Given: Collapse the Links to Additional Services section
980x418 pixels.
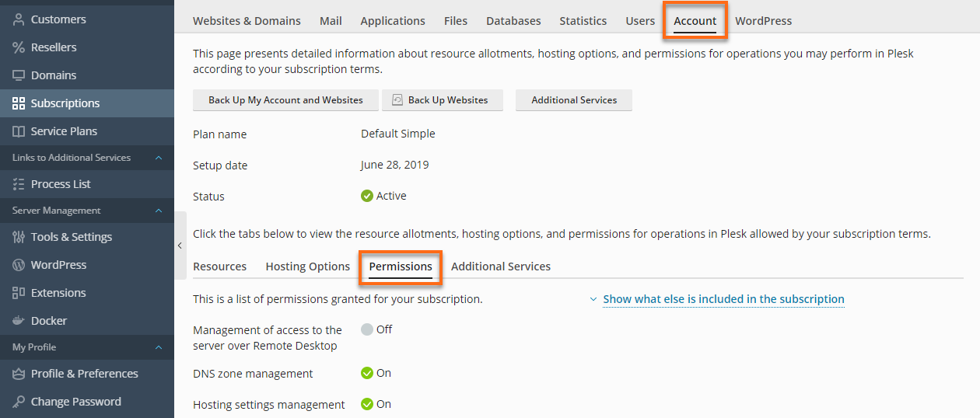Looking at the screenshot, I should click(x=159, y=158).
